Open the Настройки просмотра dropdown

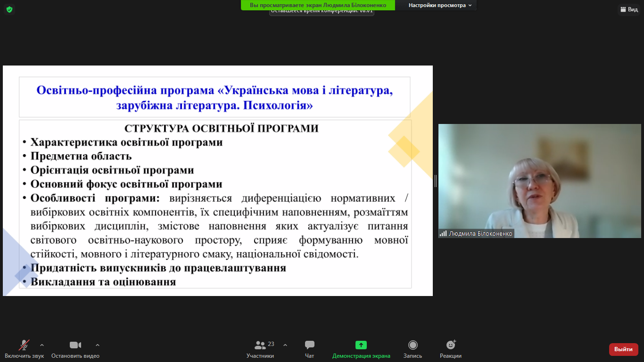point(440,5)
